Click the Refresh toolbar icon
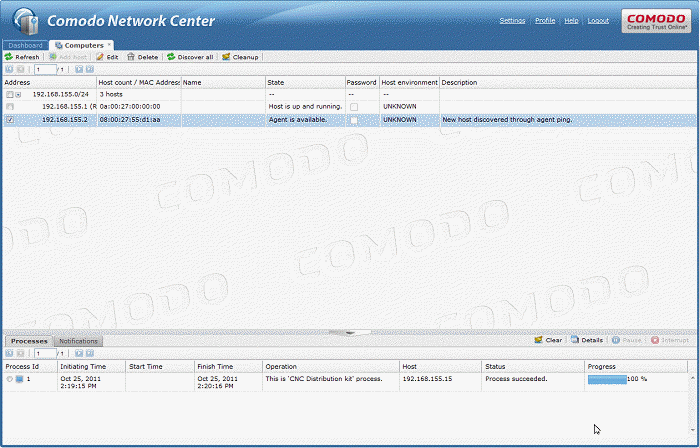700x448 pixels. pyautogui.click(x=9, y=57)
